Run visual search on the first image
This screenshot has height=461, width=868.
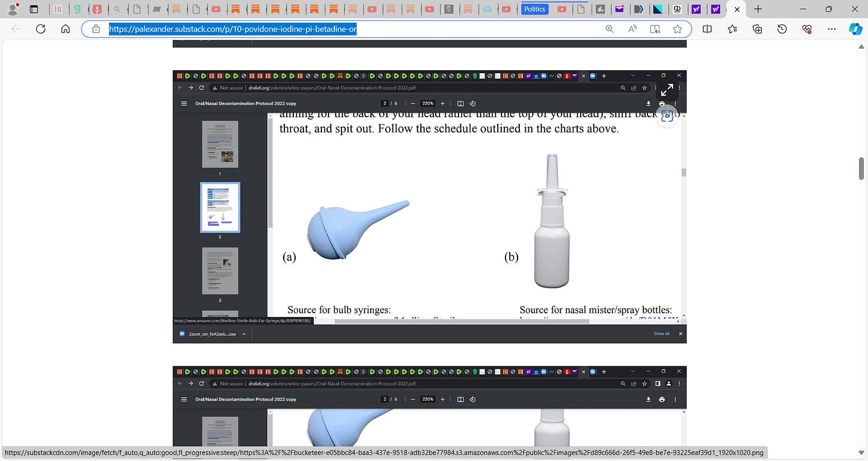click(667, 116)
